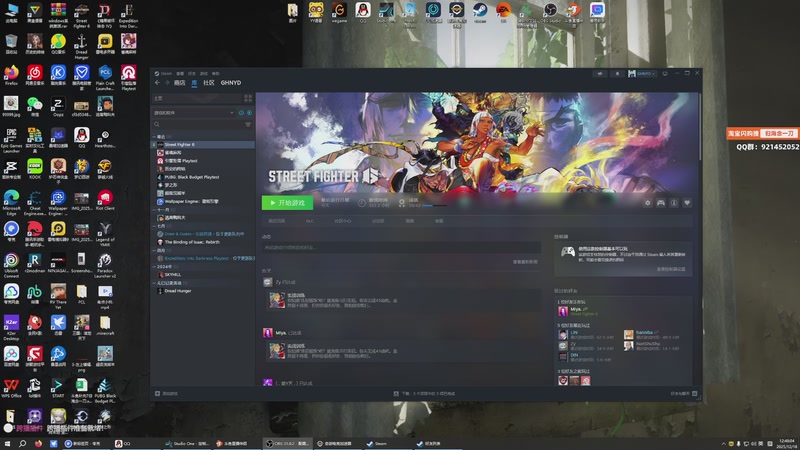
Task: Select Dread Hunger in library list
Action: pos(203,291)
